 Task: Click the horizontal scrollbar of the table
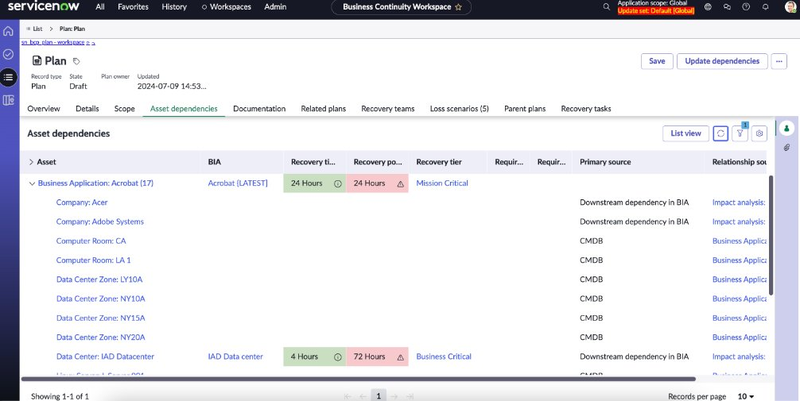[358, 379]
